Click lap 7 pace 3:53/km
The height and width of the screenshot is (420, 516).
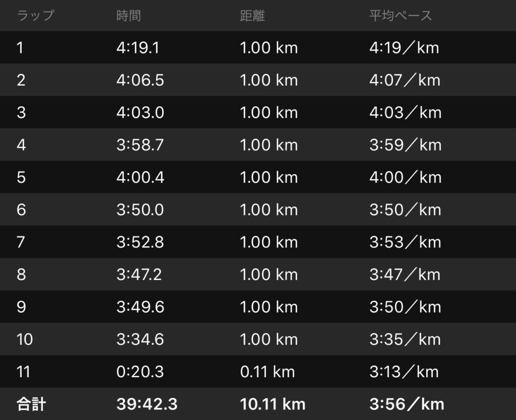click(405, 242)
